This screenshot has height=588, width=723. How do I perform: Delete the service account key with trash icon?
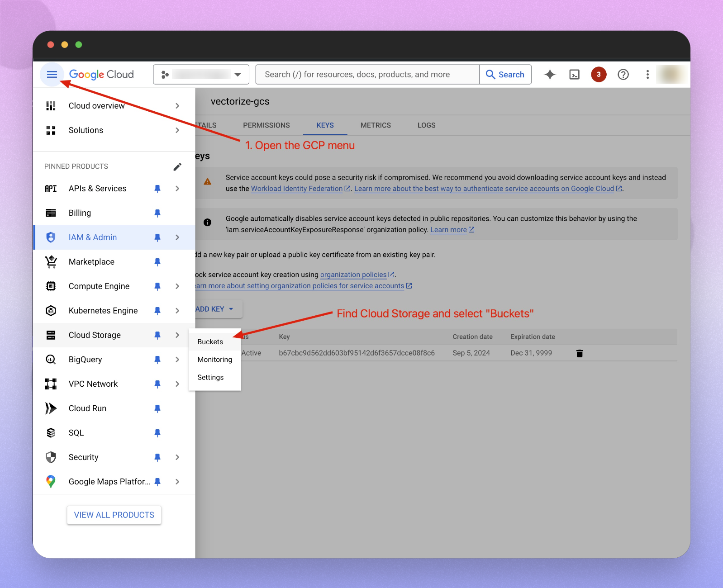click(580, 353)
